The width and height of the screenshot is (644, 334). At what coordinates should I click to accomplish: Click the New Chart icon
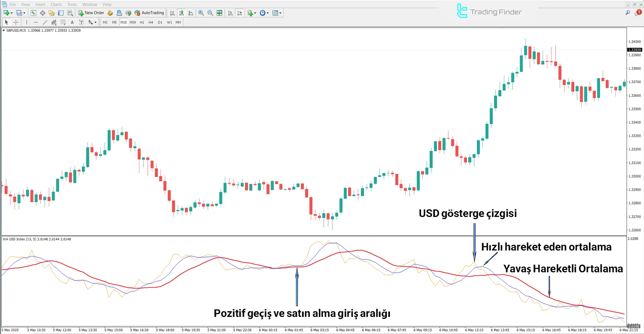[6, 13]
